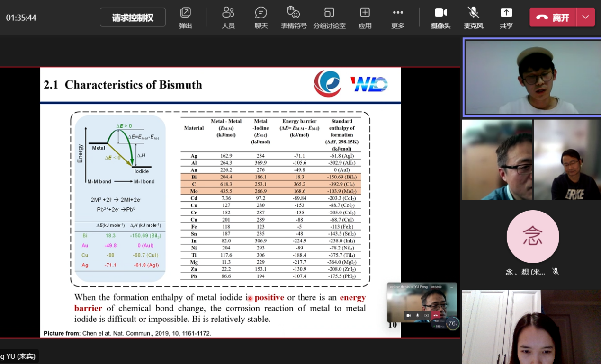Screen dimensions: 601x364
Task: Open the 聊天 chat panel
Action: [x=261, y=18]
